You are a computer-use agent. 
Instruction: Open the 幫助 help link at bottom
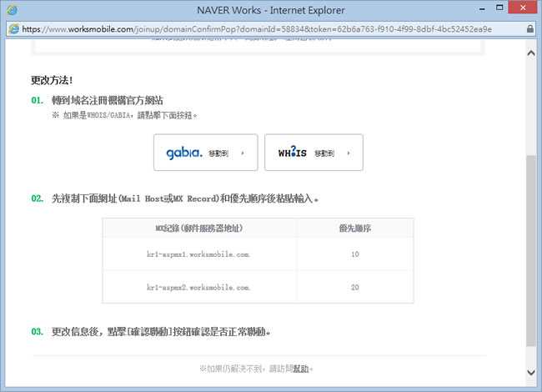(x=301, y=369)
